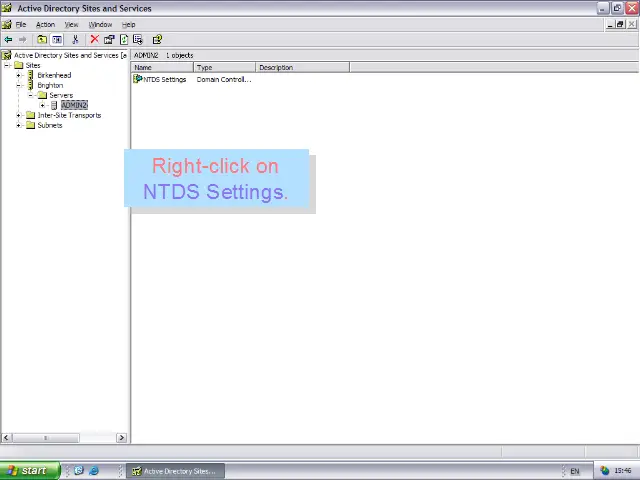The image size is (640, 480).
Task: Click the Export List toolbar icon
Action: point(138,40)
